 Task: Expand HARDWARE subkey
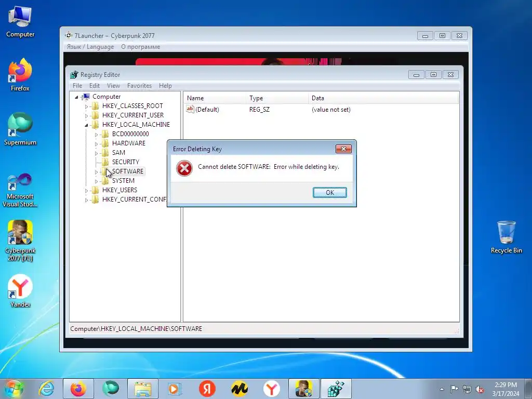[x=96, y=143]
